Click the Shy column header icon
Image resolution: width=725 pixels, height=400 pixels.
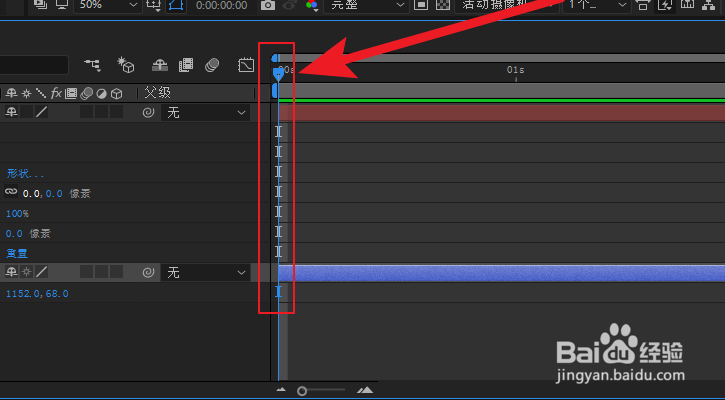point(12,94)
